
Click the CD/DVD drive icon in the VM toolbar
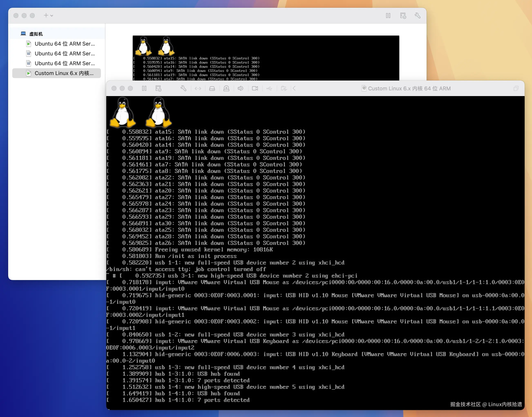(x=226, y=88)
